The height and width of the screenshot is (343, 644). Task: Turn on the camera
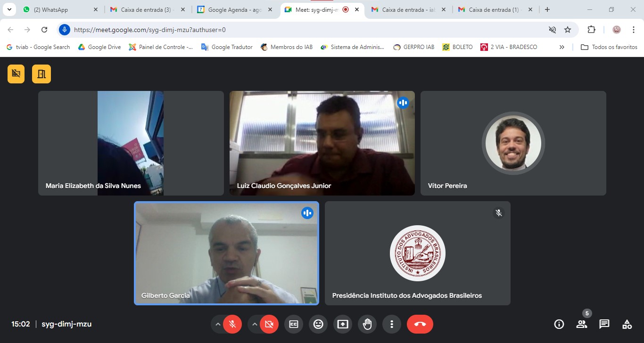point(269,324)
